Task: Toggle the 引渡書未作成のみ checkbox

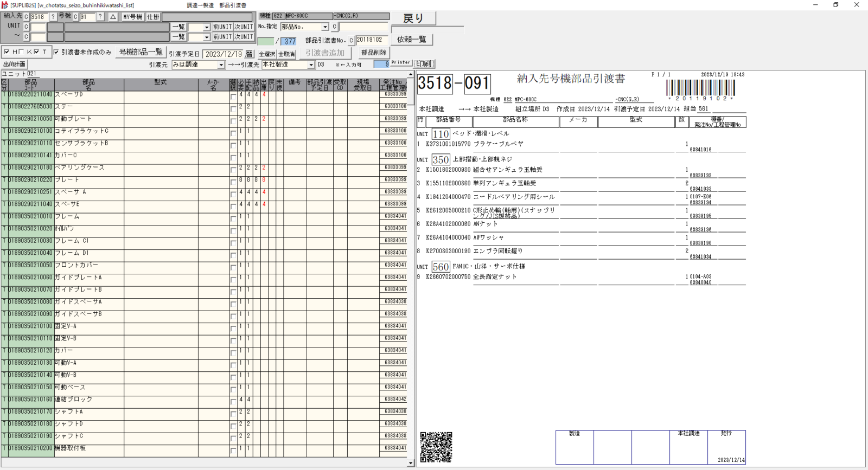Action: pos(56,52)
